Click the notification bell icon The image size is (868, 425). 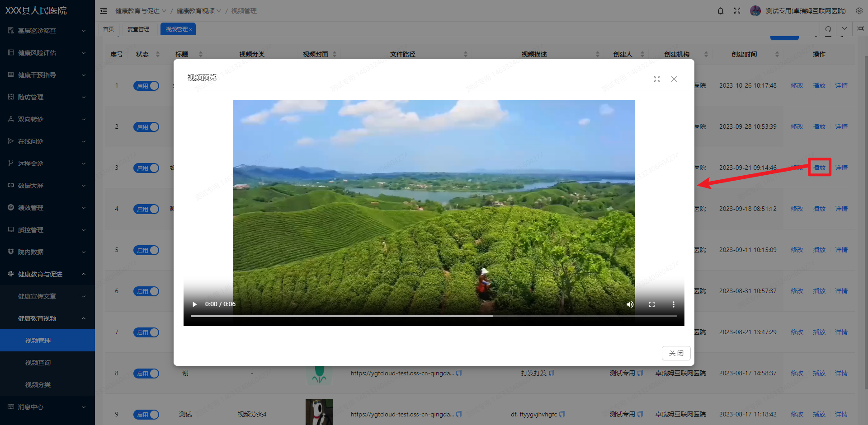[x=721, y=11]
